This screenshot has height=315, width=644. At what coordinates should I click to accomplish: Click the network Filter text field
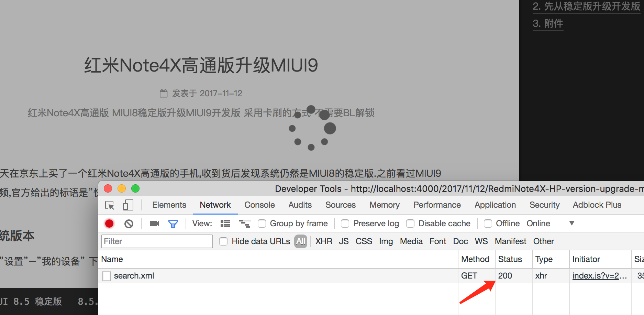157,241
